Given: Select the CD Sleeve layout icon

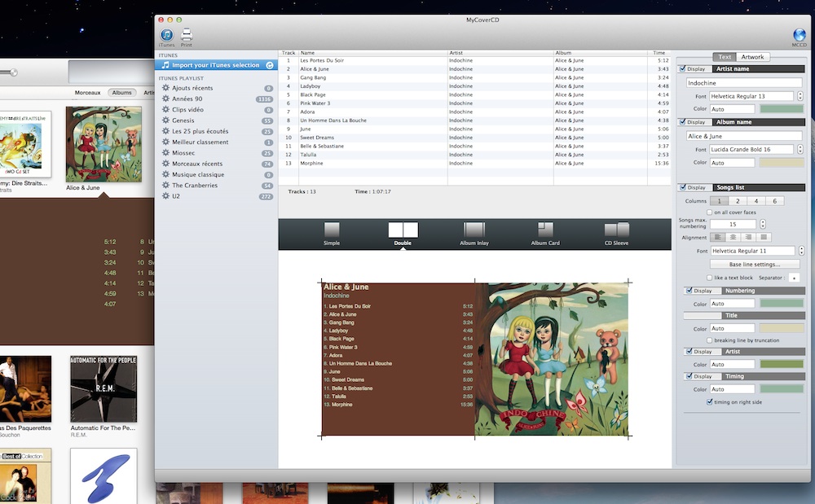Looking at the screenshot, I should click(x=616, y=230).
